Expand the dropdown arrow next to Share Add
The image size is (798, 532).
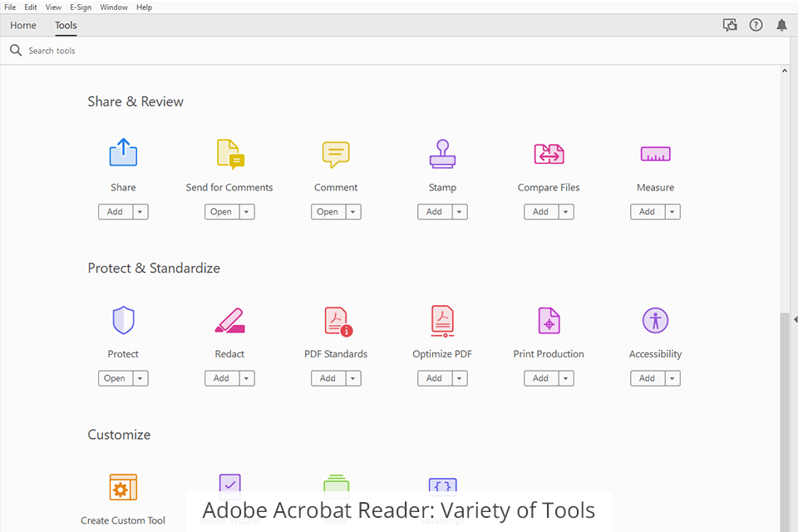click(140, 212)
